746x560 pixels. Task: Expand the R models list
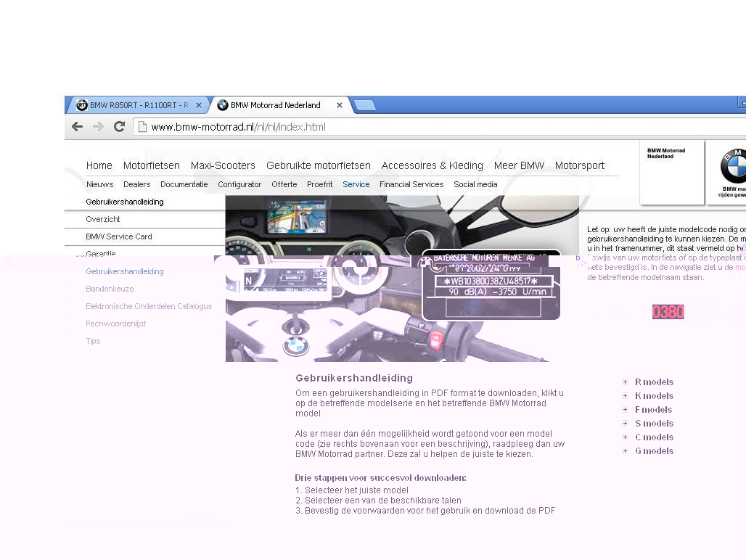pos(653,382)
